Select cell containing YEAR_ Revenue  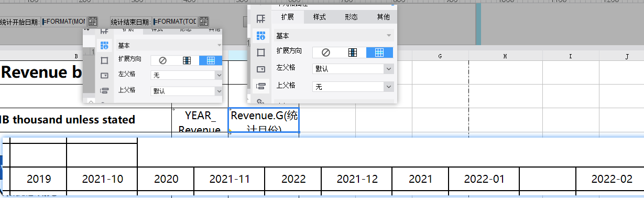tap(200, 120)
